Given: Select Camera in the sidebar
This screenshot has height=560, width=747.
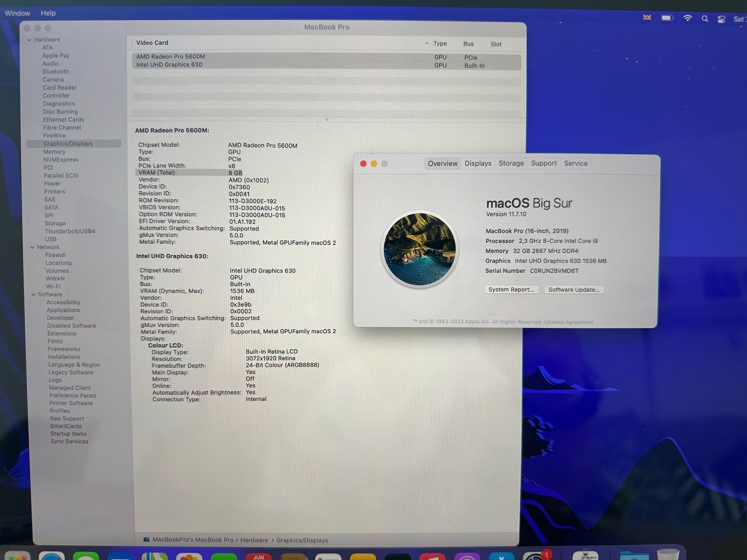Looking at the screenshot, I should point(53,80).
